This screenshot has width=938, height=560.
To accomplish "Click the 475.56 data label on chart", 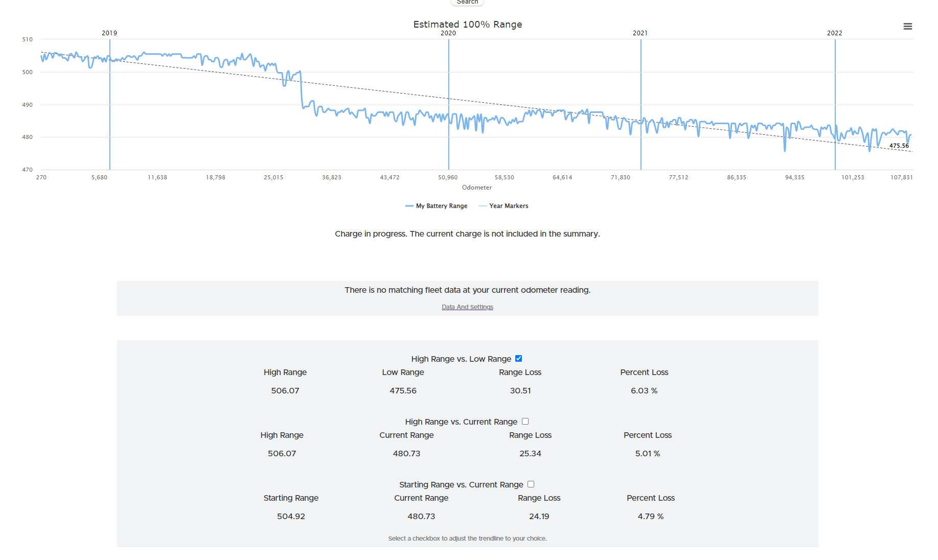I will (899, 146).
